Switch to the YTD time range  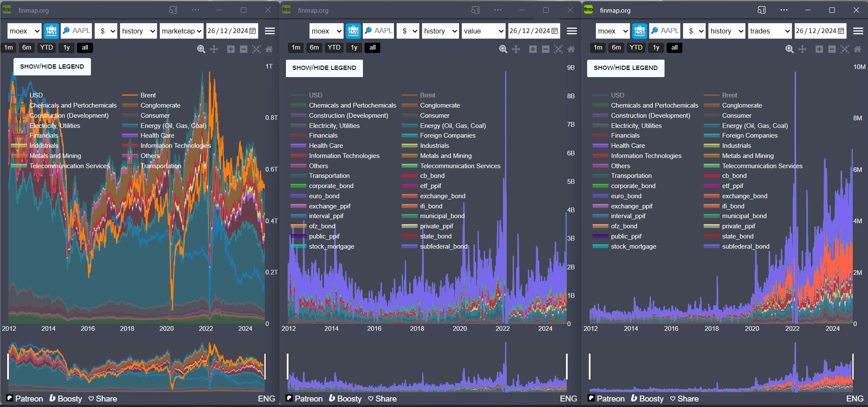click(x=46, y=47)
